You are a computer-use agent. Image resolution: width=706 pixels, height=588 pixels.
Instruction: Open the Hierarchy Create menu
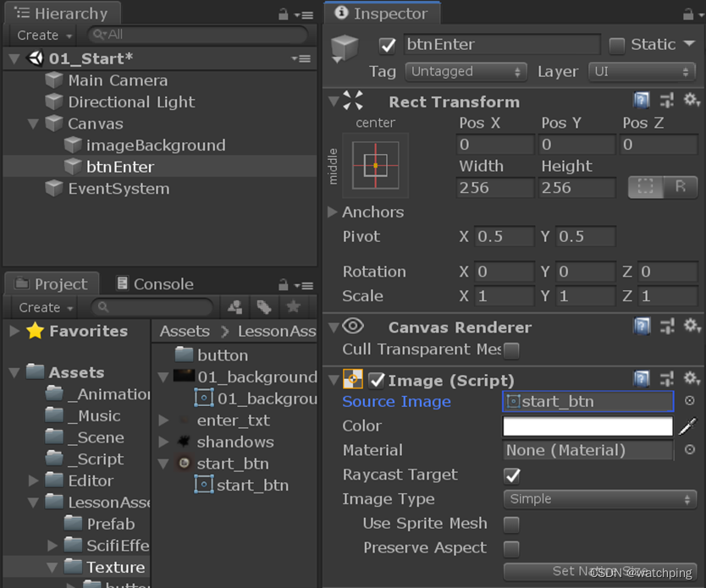click(x=44, y=35)
